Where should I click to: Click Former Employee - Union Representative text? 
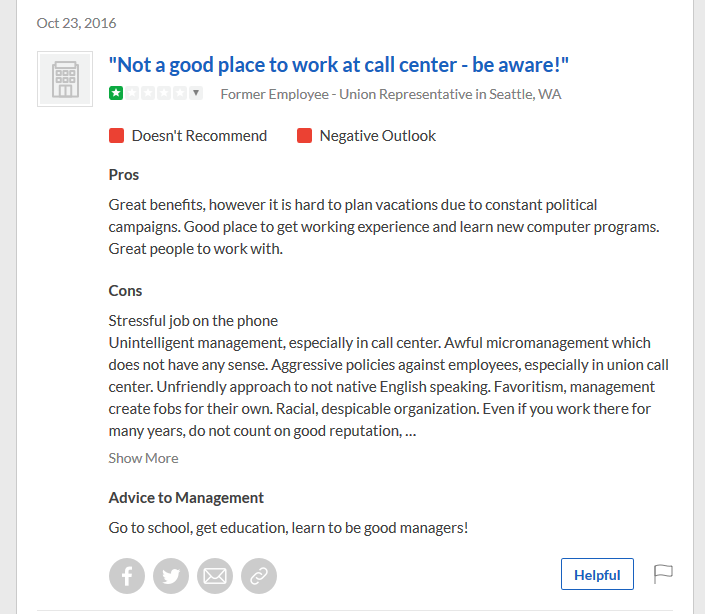391,94
